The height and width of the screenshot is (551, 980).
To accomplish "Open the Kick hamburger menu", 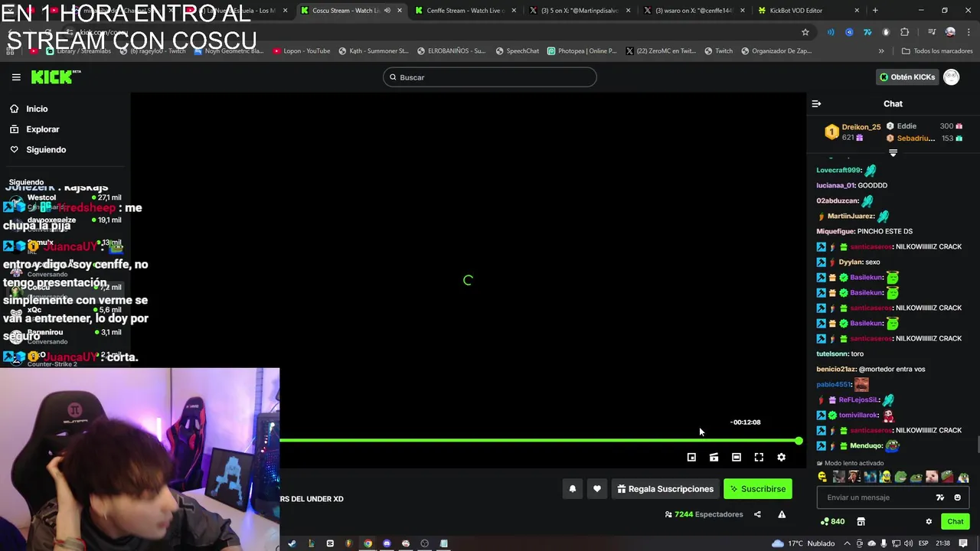I will pos(16,77).
